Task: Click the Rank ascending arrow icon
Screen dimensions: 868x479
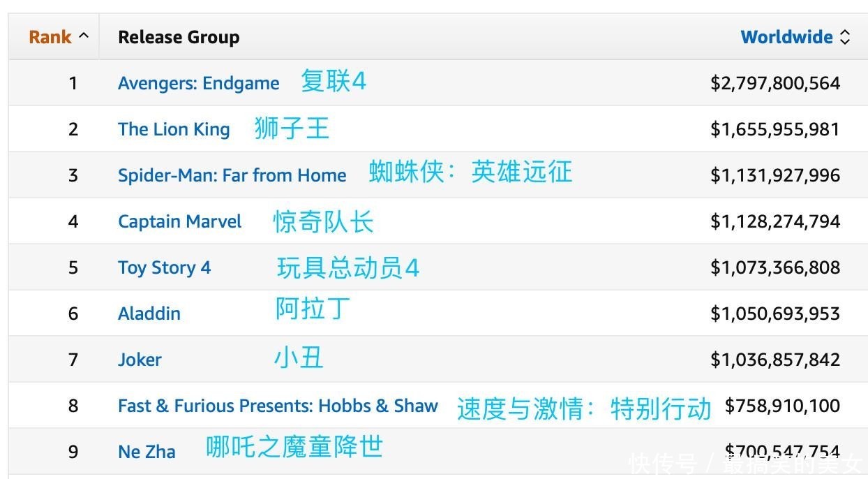Action: [x=84, y=36]
